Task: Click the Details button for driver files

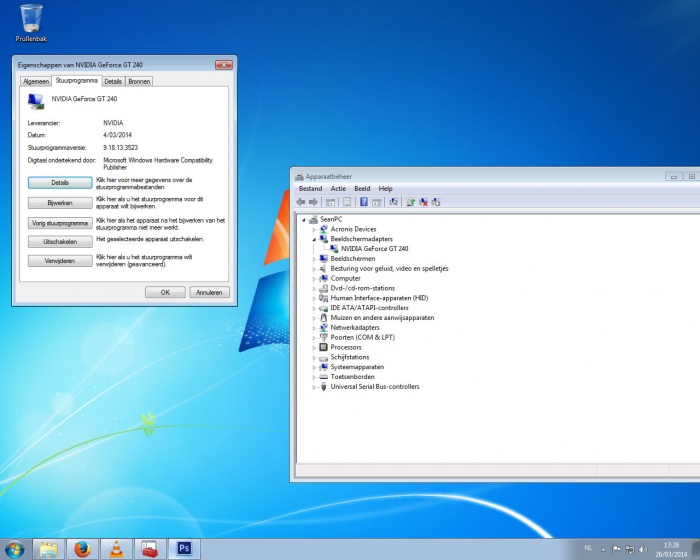Action: coord(60,183)
